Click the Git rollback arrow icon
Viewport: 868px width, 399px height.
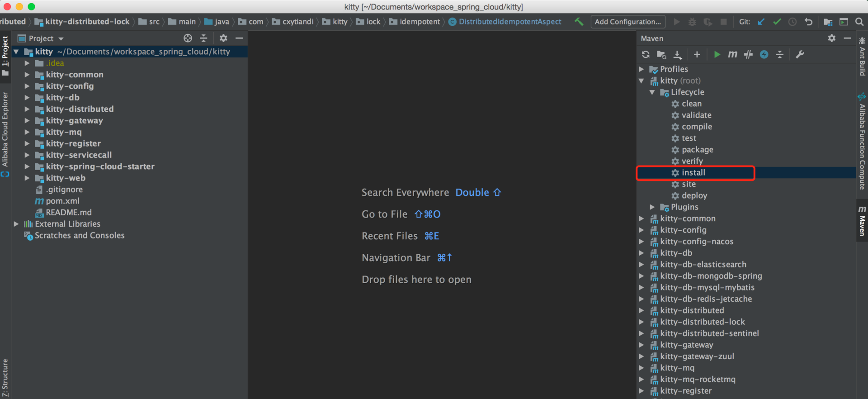tap(808, 22)
